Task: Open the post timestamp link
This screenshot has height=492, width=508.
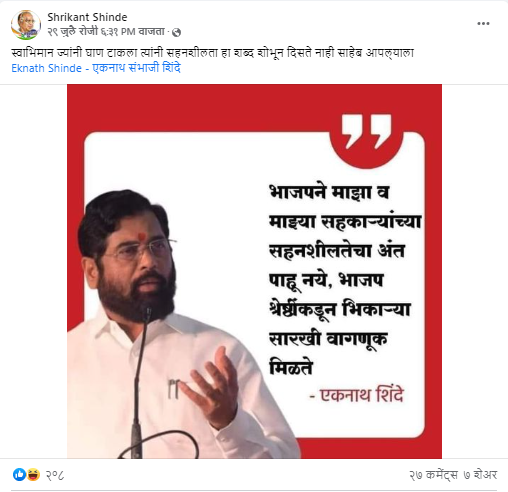Action: pyautogui.click(x=106, y=32)
